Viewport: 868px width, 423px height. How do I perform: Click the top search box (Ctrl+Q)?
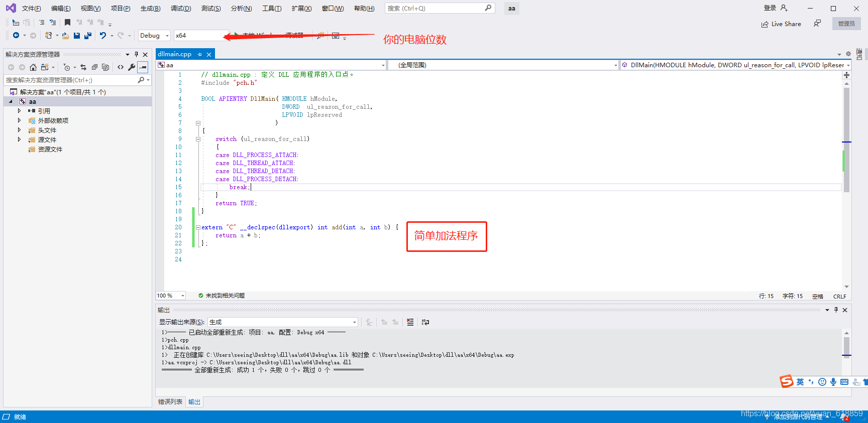[x=440, y=9]
